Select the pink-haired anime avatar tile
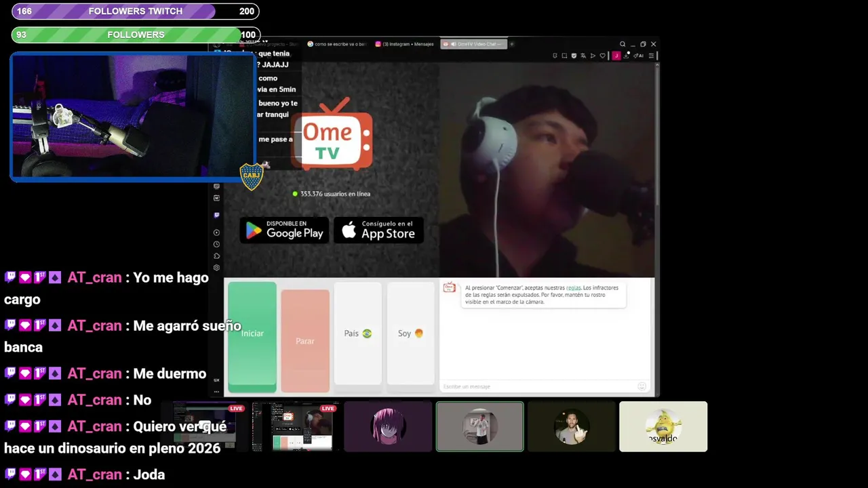This screenshot has width=868, height=488. tap(388, 426)
